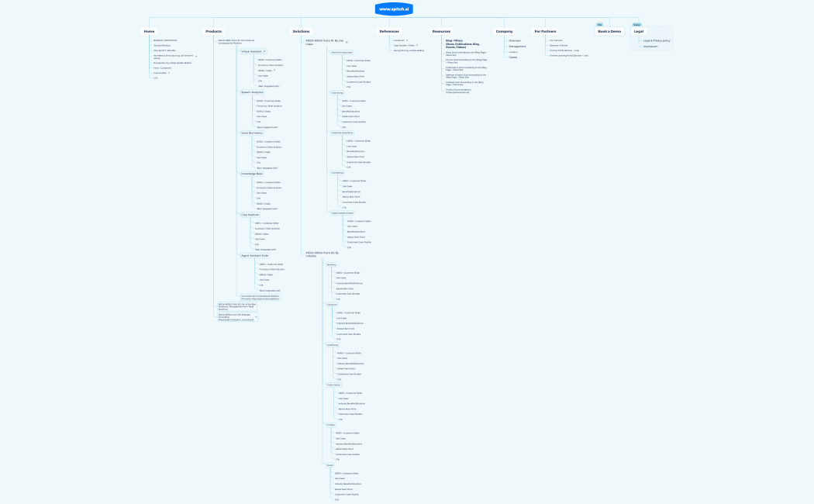
Task: Select the Speech Analytics subtopic
Action: (x=252, y=91)
